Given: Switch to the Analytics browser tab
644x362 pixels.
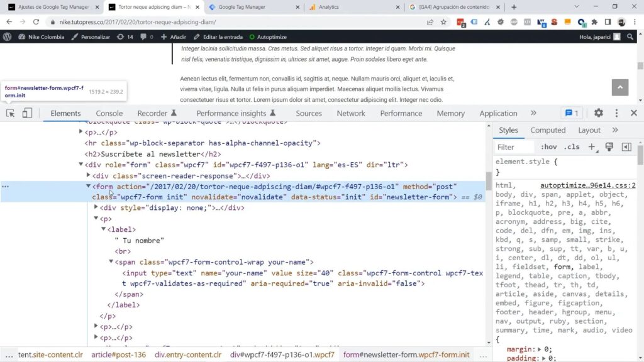Looking at the screenshot, I should (x=355, y=7).
